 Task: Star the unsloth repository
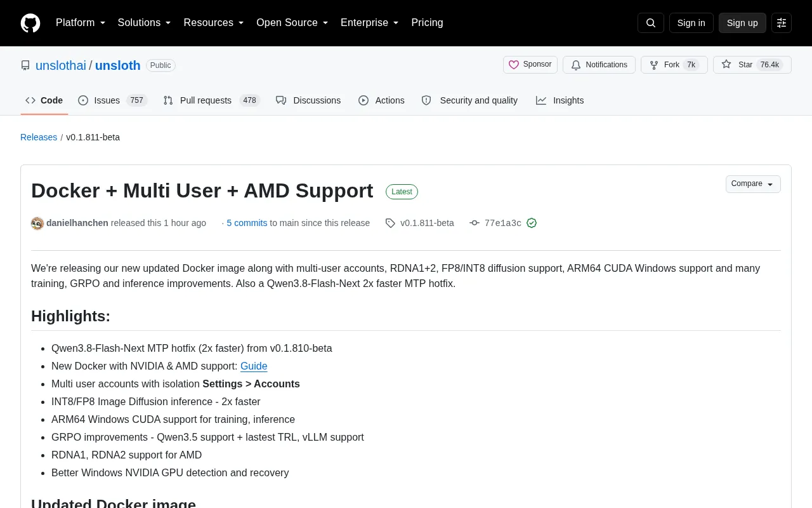tap(752, 65)
